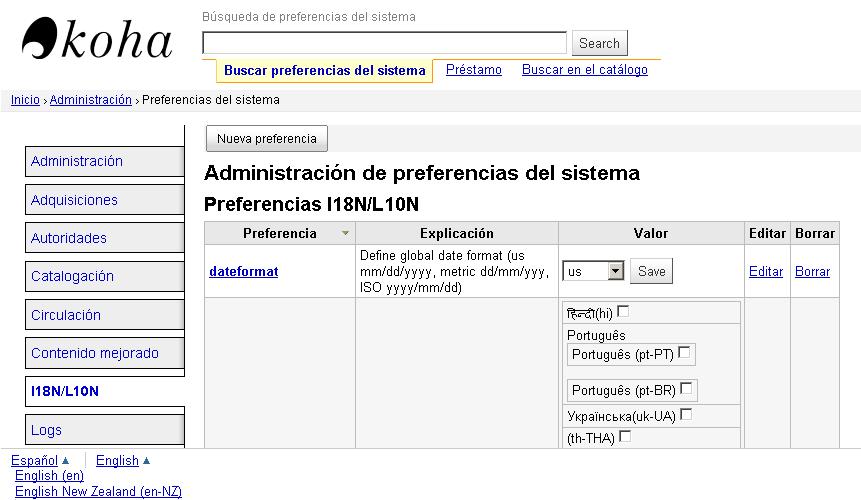Focus the system preferences search field

tap(384, 43)
